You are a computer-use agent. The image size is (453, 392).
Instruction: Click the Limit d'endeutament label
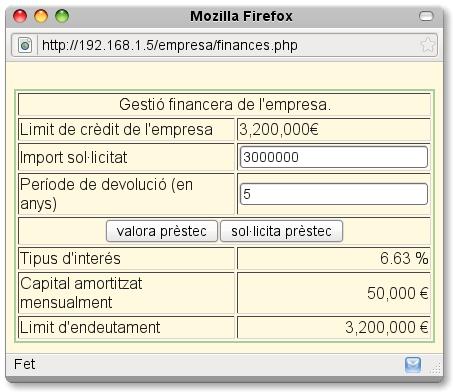pyautogui.click(x=90, y=327)
